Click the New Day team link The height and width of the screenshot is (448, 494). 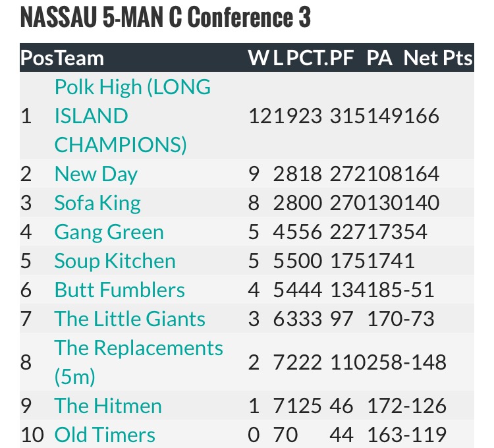pos(96,174)
